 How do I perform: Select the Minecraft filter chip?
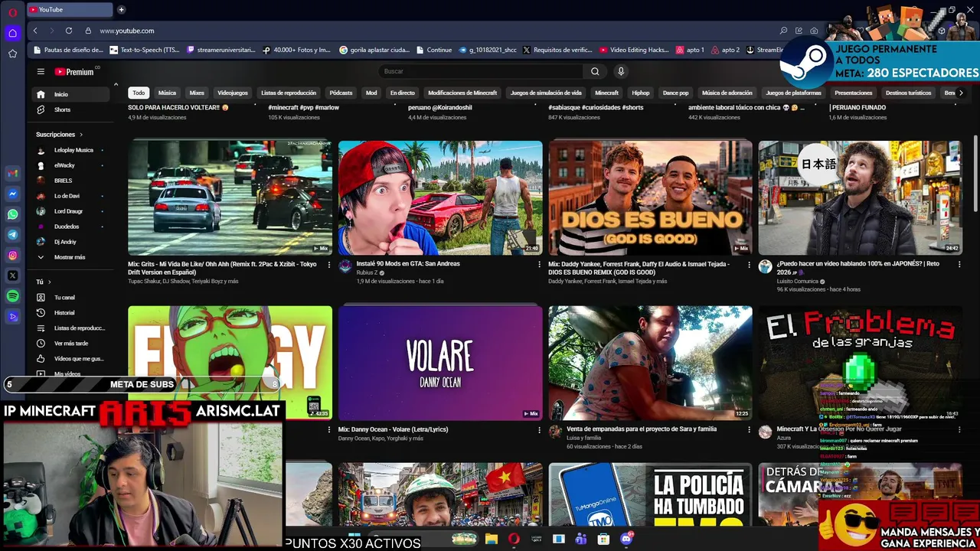pyautogui.click(x=606, y=93)
